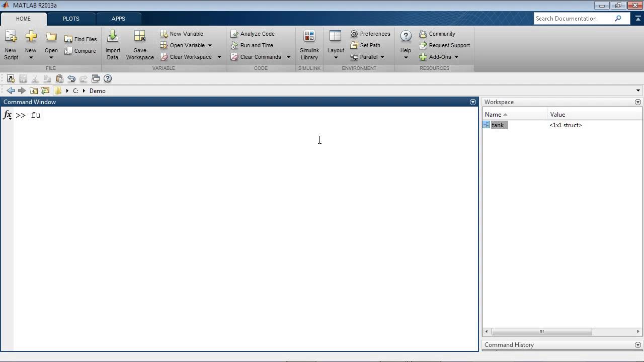Click the Paste clipboard icon
644x362 pixels.
(59, 78)
